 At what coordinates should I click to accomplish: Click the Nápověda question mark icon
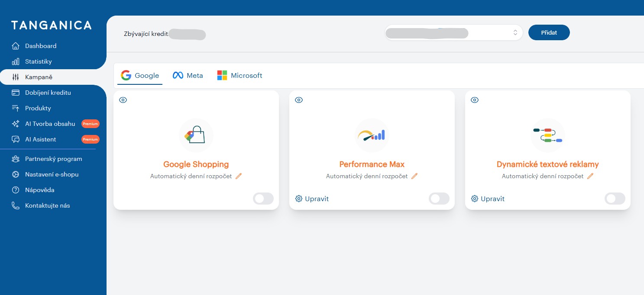[x=16, y=190]
